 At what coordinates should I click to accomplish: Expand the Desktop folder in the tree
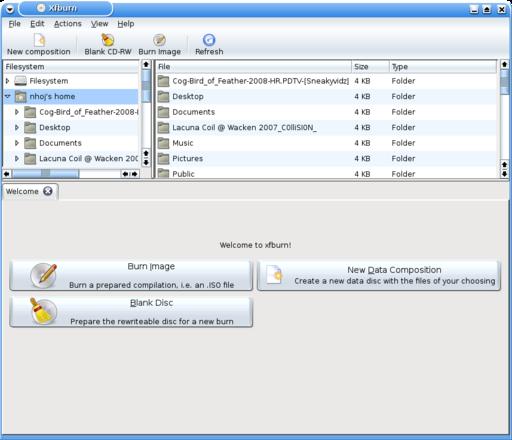[x=17, y=127]
